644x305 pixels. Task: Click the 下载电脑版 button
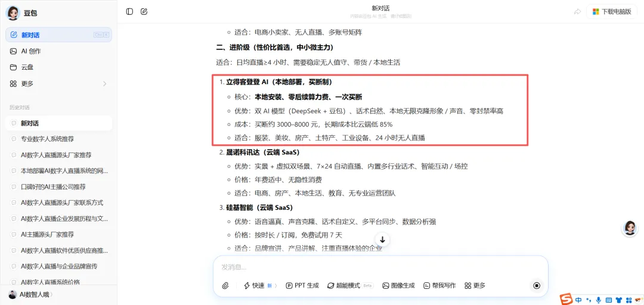(x=612, y=11)
